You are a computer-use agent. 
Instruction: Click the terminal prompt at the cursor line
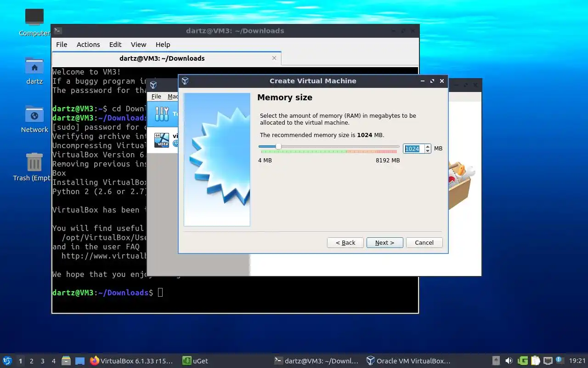pos(160,293)
